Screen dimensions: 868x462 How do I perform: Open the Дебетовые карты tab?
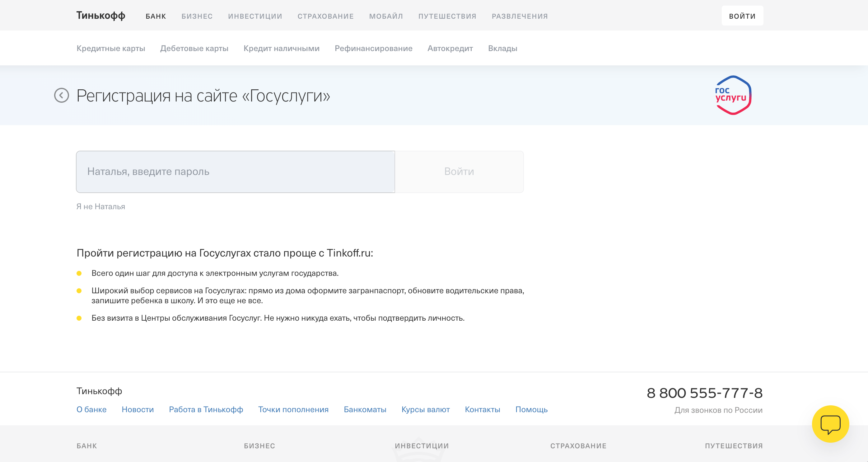click(194, 48)
